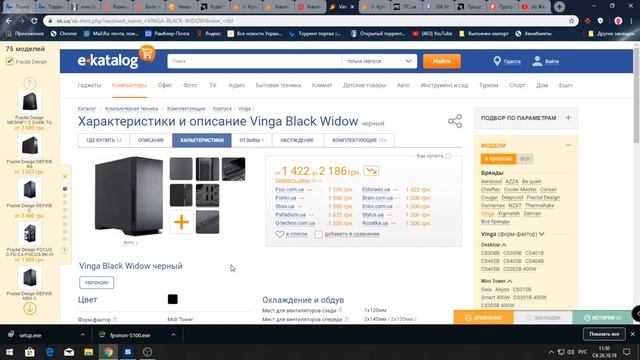
Task: Open Microsoft Store from the taskbar
Action: tap(29, 352)
